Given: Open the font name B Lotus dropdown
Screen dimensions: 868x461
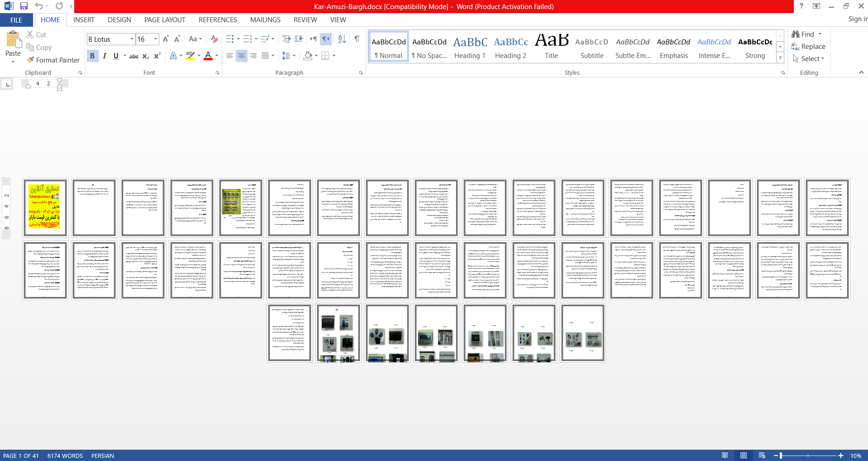Looking at the screenshot, I should [132, 39].
